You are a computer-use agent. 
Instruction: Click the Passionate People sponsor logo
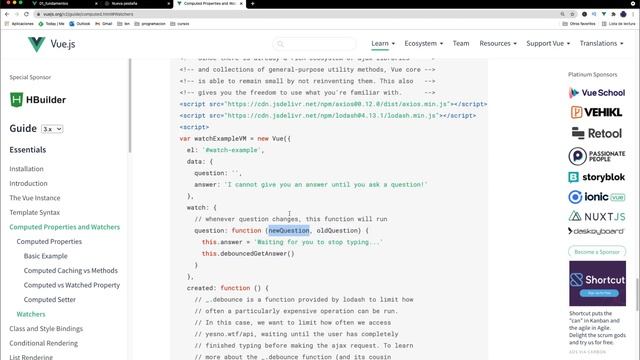(597, 156)
